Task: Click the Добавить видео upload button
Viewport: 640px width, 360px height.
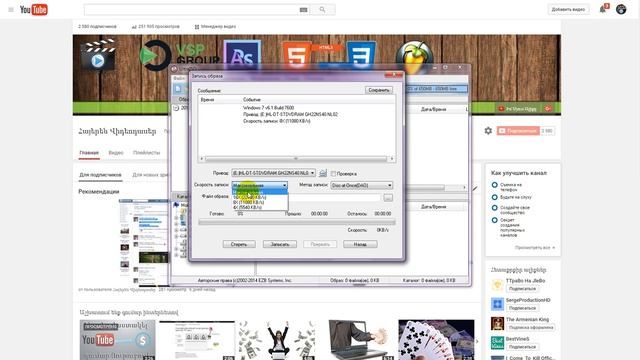Action: tap(568, 9)
